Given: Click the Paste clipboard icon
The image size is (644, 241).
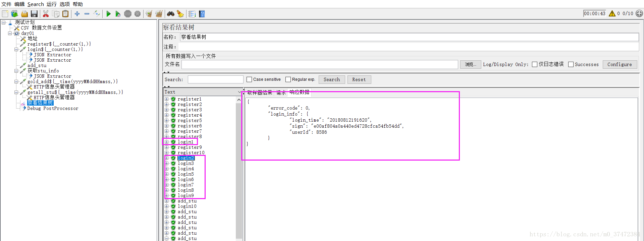Looking at the screenshot, I should [x=65, y=14].
